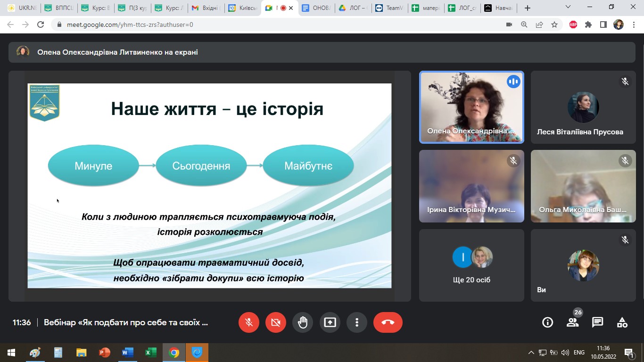Show the participants list with 26 people

[572, 322]
